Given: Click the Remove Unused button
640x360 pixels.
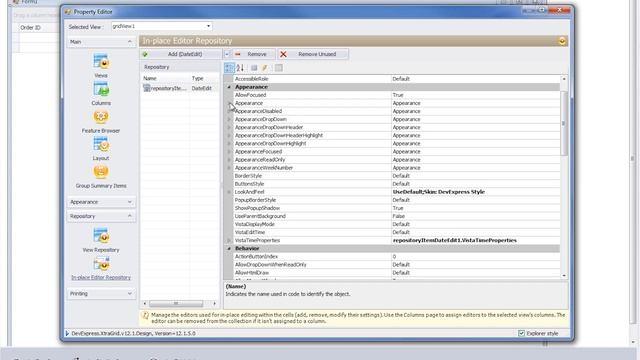Looking at the screenshot, I should pyautogui.click(x=313, y=54).
